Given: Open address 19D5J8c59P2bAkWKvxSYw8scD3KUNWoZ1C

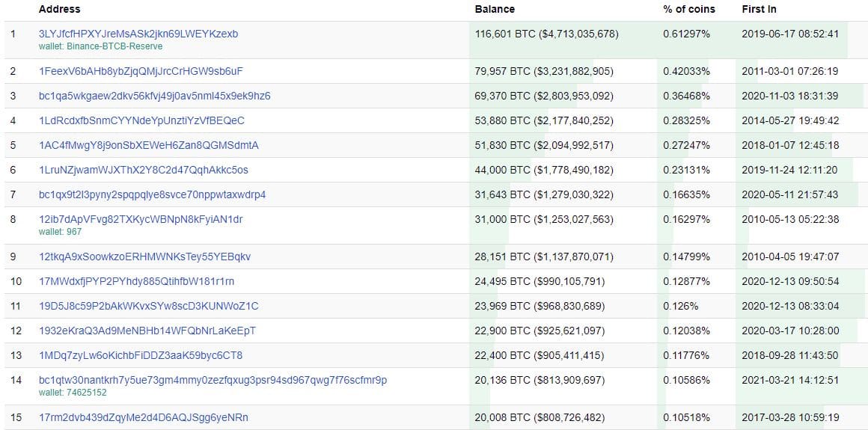Looking at the screenshot, I should pos(149,306).
